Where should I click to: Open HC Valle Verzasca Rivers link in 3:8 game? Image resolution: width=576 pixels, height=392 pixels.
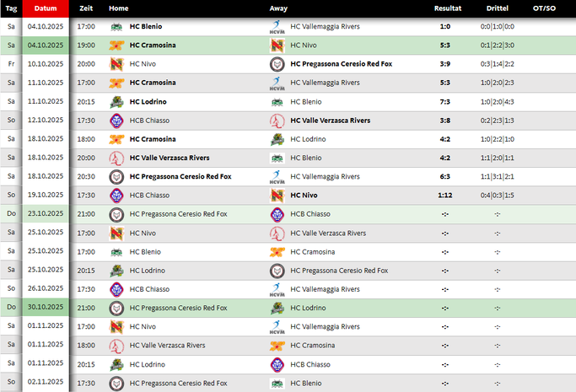coord(330,121)
